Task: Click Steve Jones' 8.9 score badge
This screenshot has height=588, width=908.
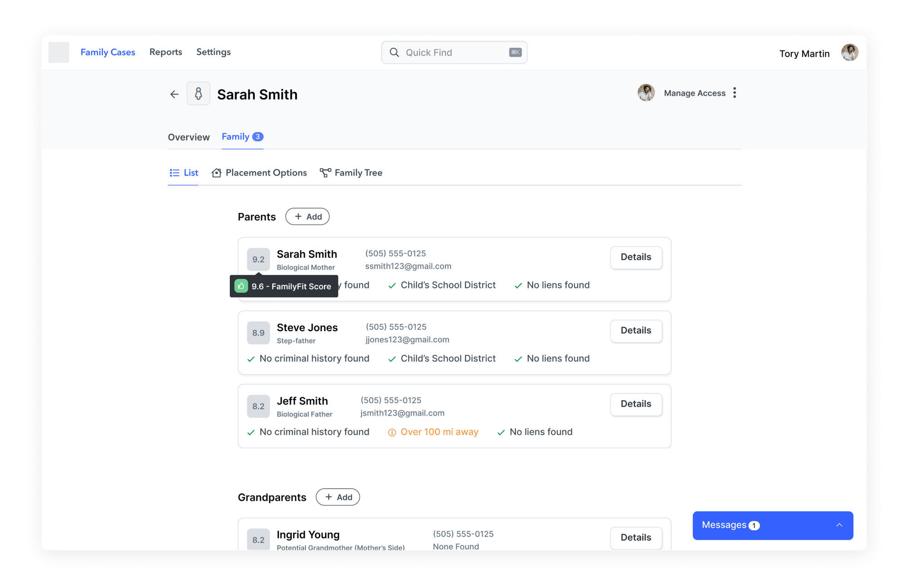Action: [258, 333]
